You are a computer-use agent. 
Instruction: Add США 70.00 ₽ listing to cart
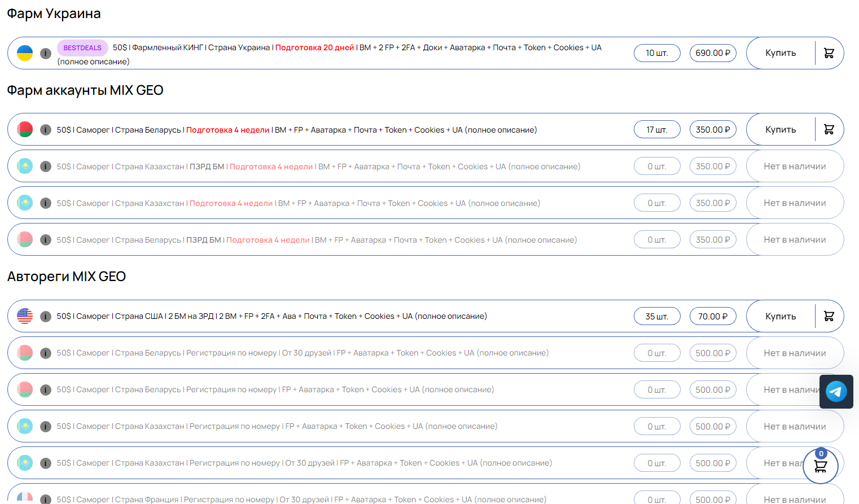[x=829, y=316]
